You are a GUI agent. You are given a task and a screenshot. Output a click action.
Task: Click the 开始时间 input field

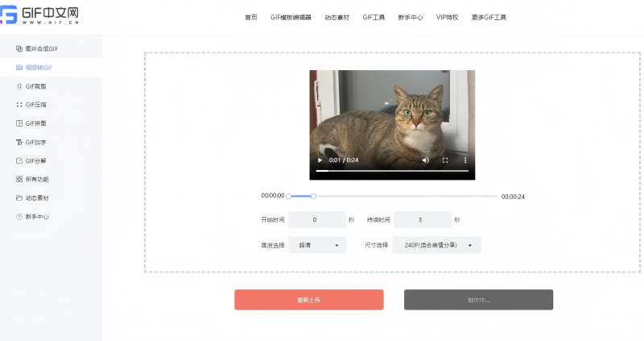click(x=317, y=219)
